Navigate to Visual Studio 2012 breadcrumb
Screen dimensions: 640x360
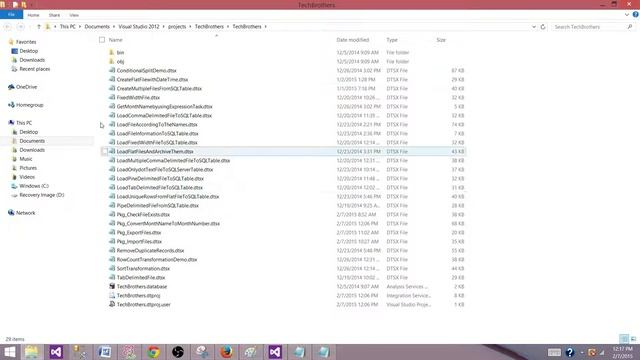(139, 27)
